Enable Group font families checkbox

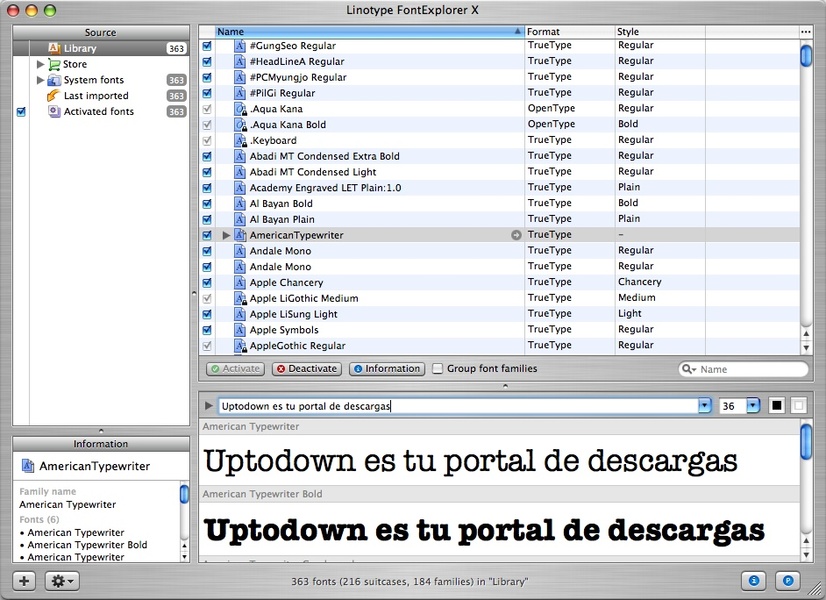pyautogui.click(x=438, y=369)
